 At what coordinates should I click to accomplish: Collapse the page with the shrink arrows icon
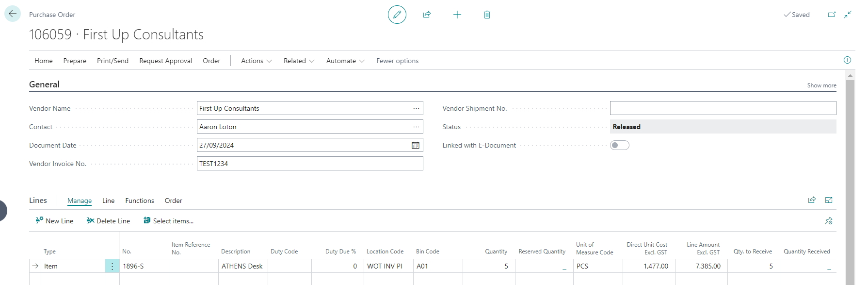[x=848, y=15]
